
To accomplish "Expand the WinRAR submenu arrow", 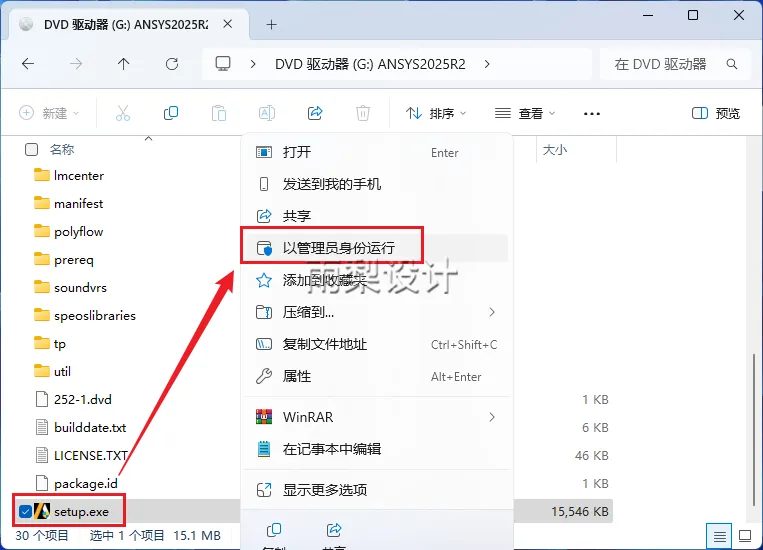I will 492,417.
